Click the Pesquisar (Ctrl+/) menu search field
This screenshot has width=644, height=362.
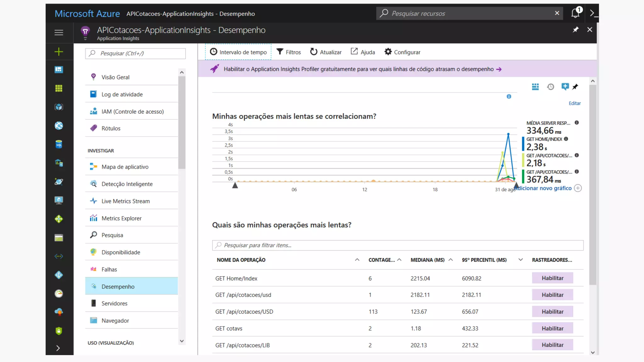tap(135, 53)
